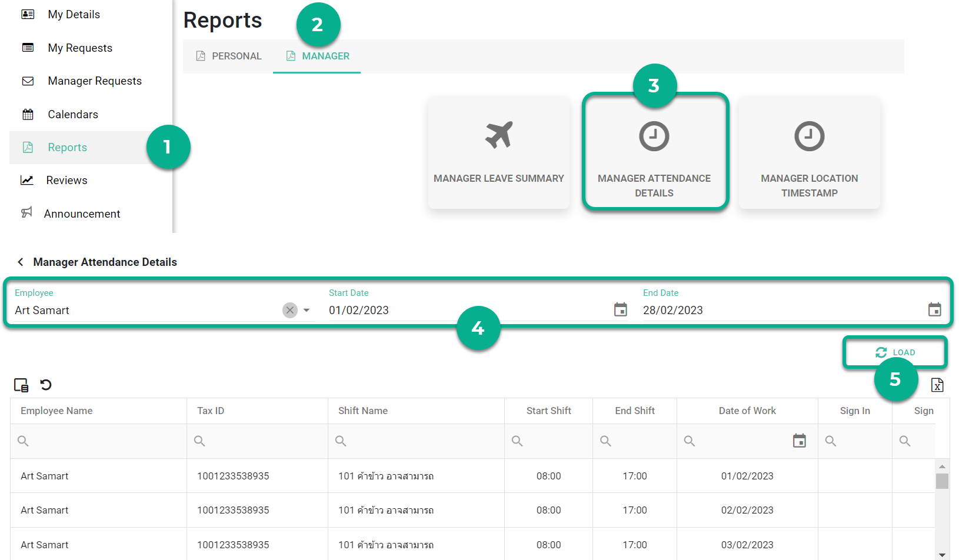Image resolution: width=959 pixels, height=560 pixels.
Task: Go back from Manager Attendance Details
Action: click(x=21, y=262)
